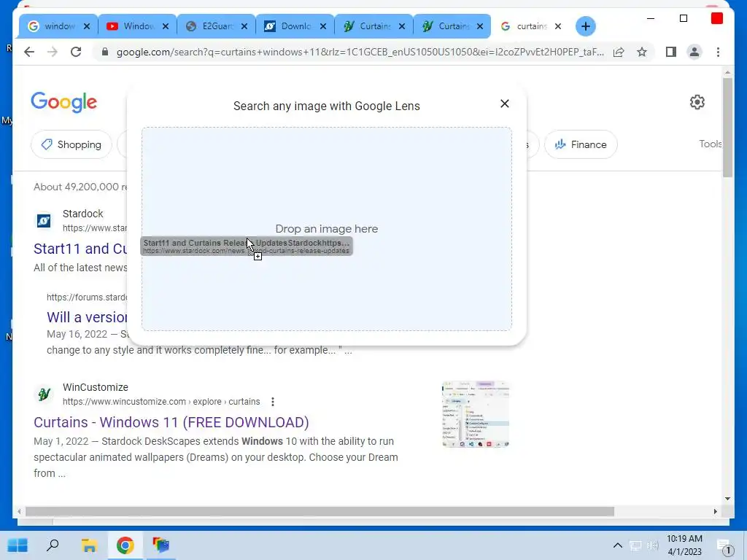Screen dimensions: 747x560
Task: Click the scroll right arrow
Action: click(715, 511)
